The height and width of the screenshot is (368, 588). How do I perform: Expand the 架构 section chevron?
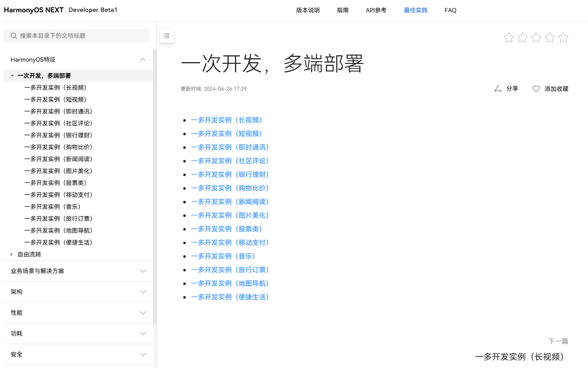click(143, 292)
